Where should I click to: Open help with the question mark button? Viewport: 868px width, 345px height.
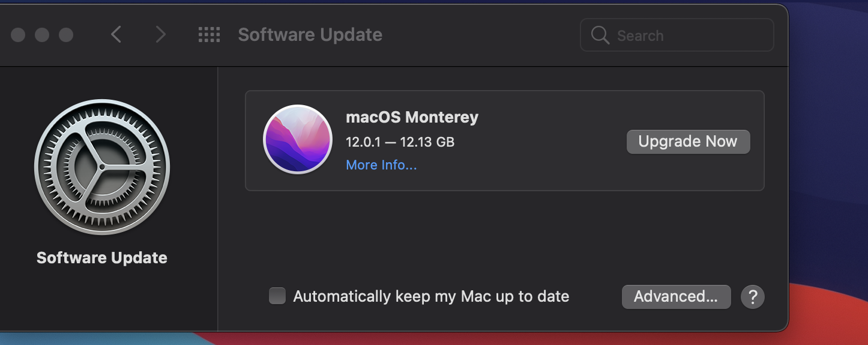click(x=753, y=297)
